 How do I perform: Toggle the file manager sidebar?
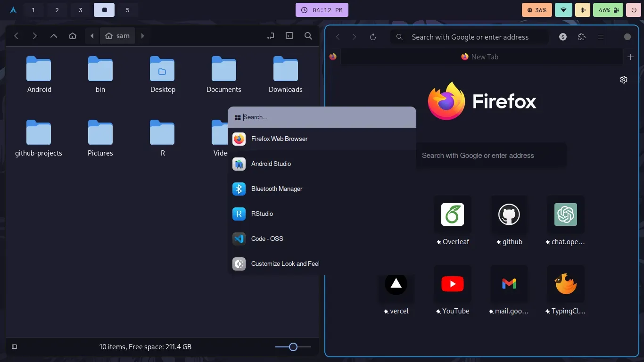[x=15, y=347]
